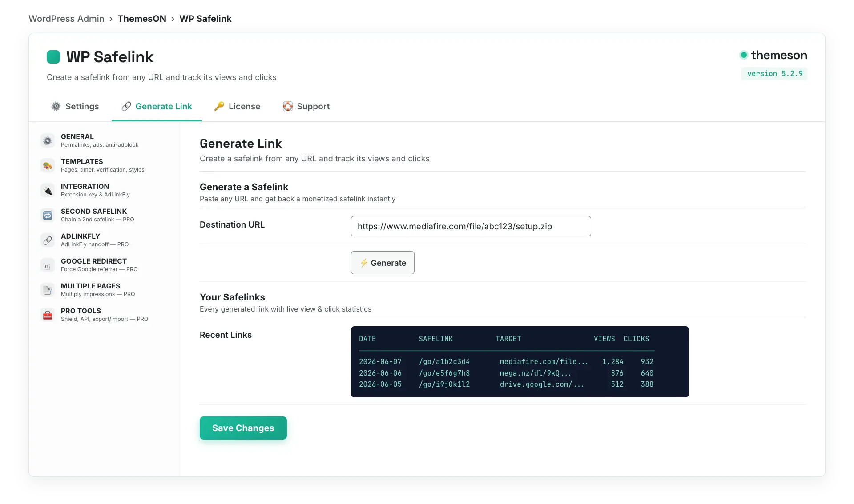This screenshot has width=854, height=504.
Task: Click date 2026-06-05 in Recent Links
Action: [x=380, y=384]
